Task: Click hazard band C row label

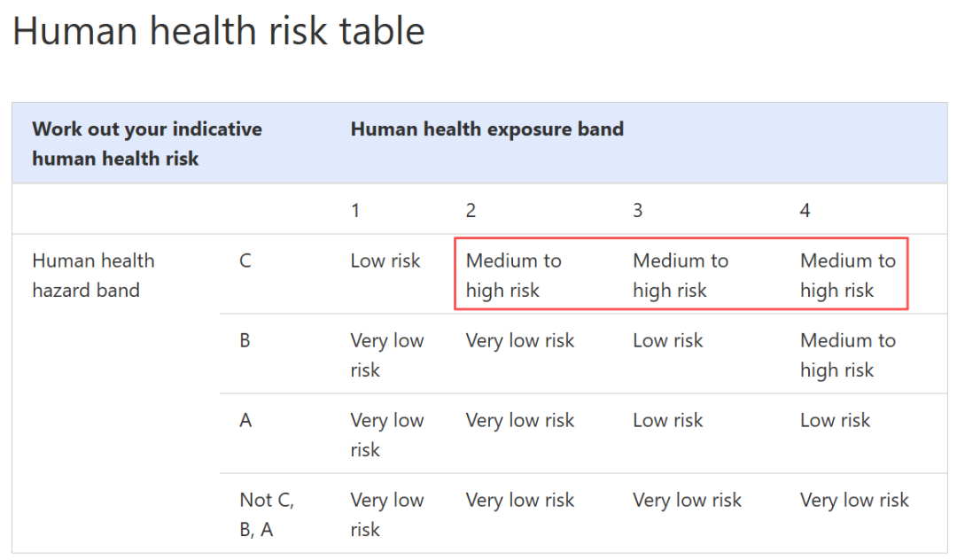Action: coord(245,261)
